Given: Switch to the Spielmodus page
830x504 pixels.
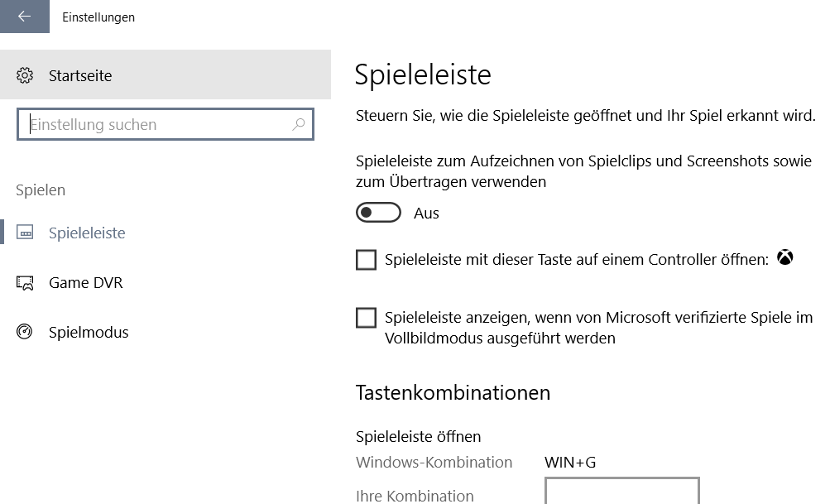Looking at the screenshot, I should tap(89, 333).
